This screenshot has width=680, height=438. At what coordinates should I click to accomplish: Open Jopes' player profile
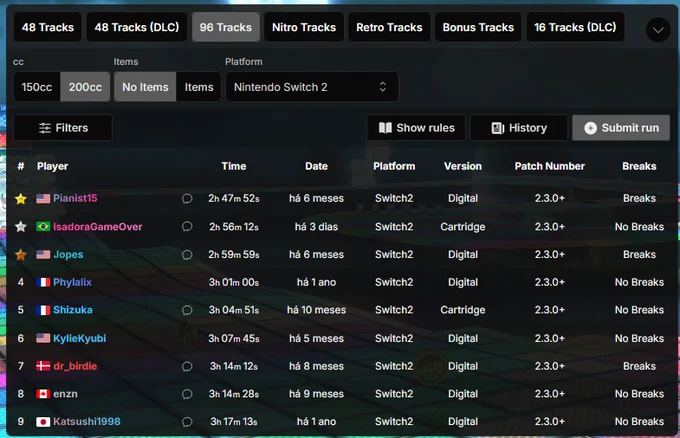(x=68, y=255)
